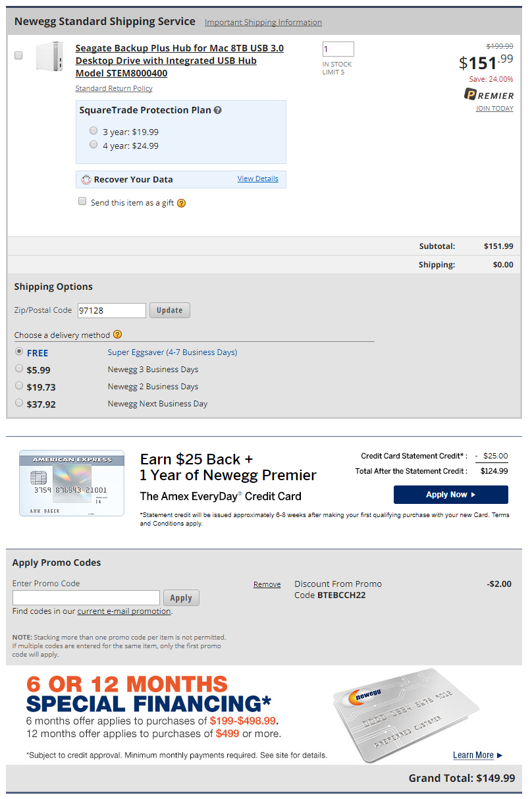This screenshot has width=532, height=799.
Task: Click the American Express card image
Action: coord(72,483)
